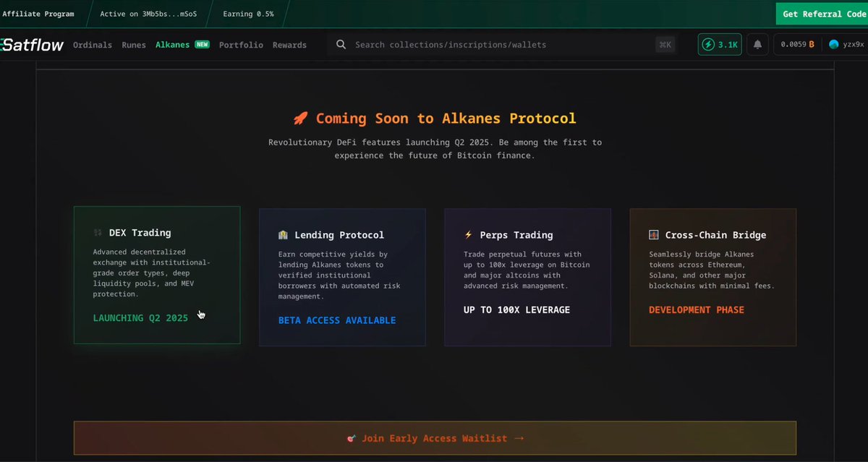This screenshot has height=462, width=868.
Task: Open the Lending Protocol card title
Action: pyautogui.click(x=339, y=235)
